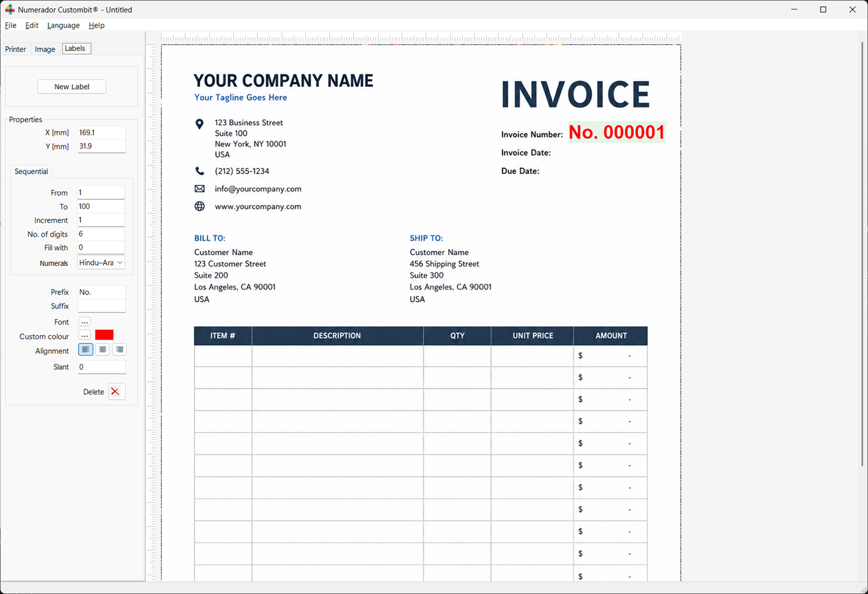Click the New Label button
Image resolution: width=868 pixels, height=594 pixels.
[72, 87]
